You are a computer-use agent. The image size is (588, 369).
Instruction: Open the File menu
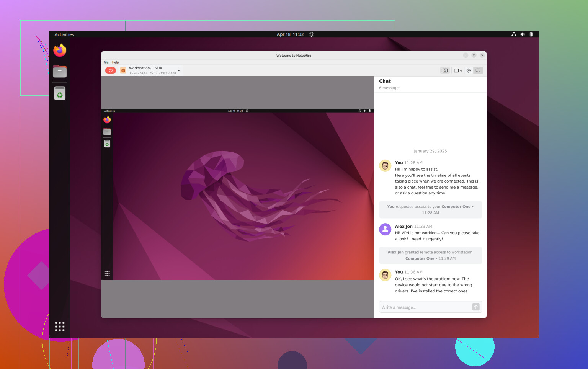click(106, 62)
